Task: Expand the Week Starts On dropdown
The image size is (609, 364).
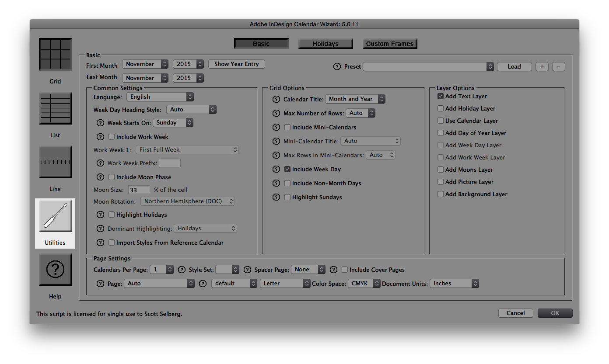Action: click(173, 123)
